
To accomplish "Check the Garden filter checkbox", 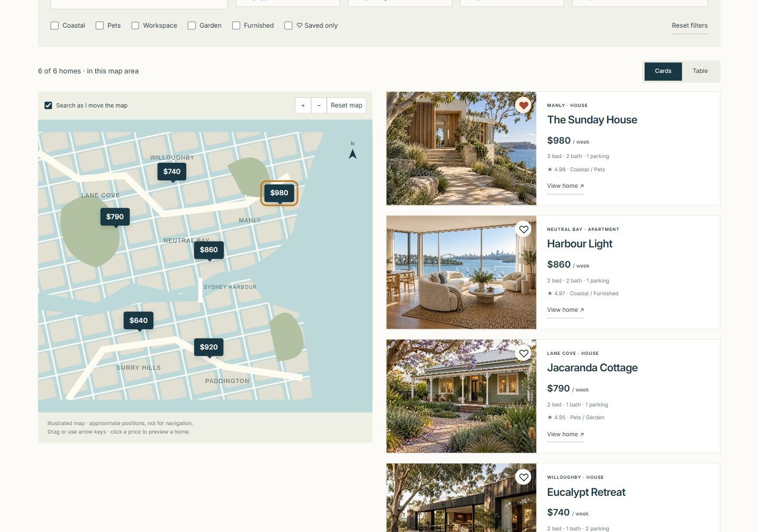I will point(192,26).
